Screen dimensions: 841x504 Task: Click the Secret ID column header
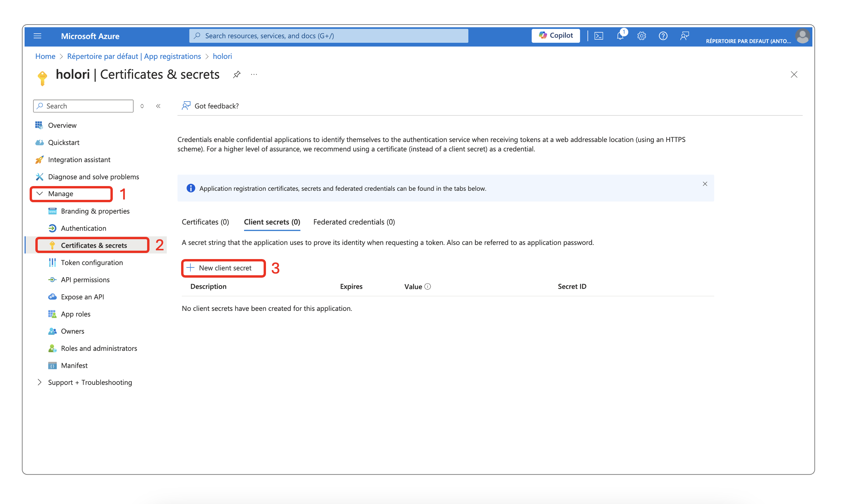[x=572, y=286]
